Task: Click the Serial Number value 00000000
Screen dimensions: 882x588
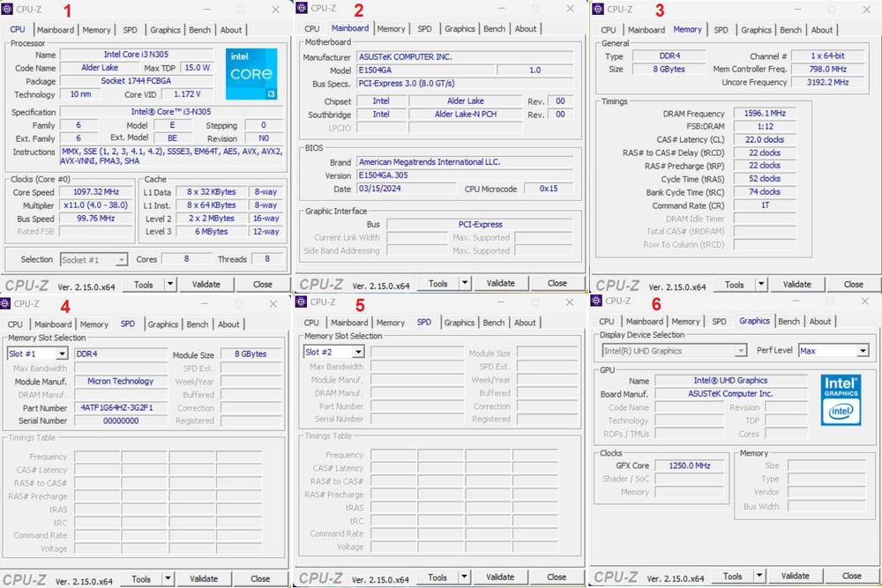Action: [x=121, y=421]
